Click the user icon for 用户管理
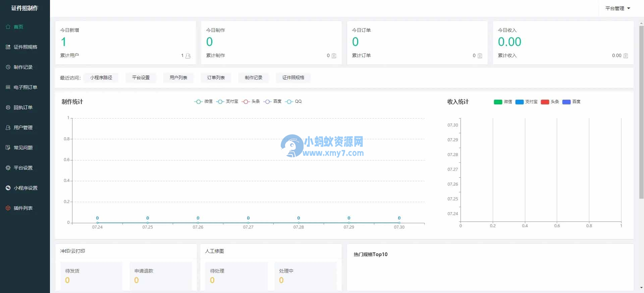This screenshot has width=644, height=293. 8,128
